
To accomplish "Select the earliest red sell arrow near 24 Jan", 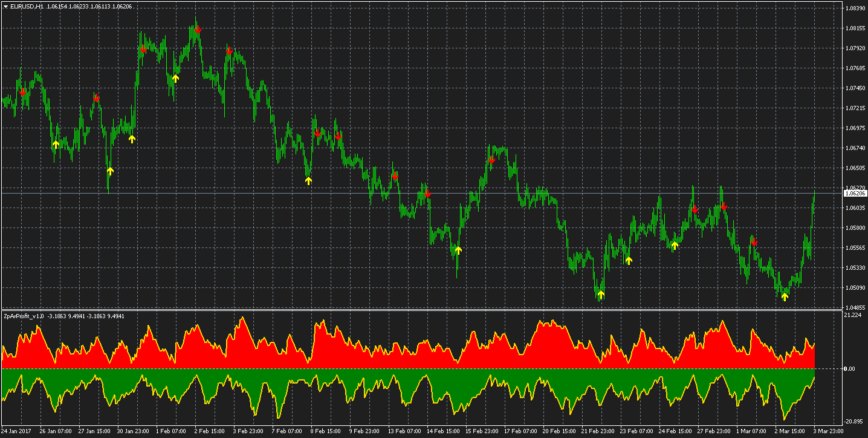I will pos(23,91).
